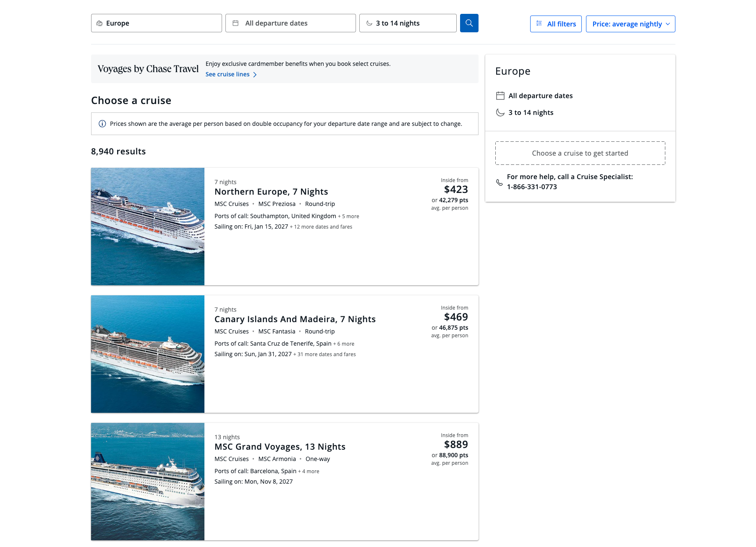Click 88,900 pts points price

[454, 455]
